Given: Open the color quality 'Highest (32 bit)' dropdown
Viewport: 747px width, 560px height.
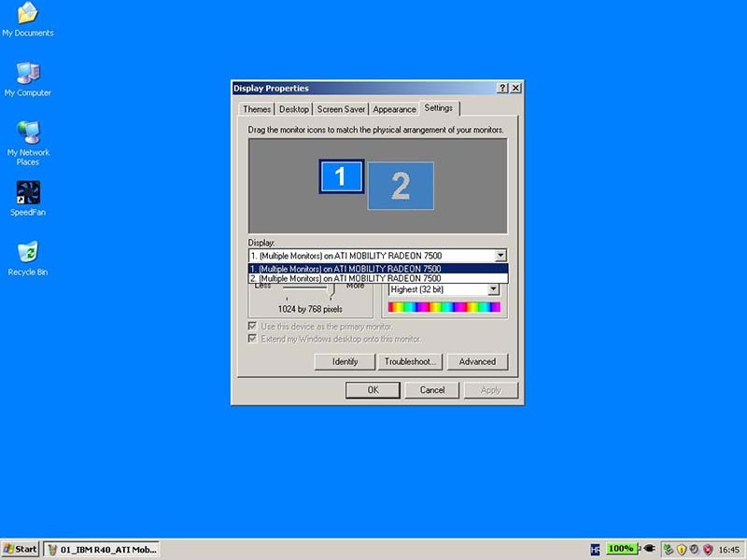Looking at the screenshot, I should coord(494,289).
